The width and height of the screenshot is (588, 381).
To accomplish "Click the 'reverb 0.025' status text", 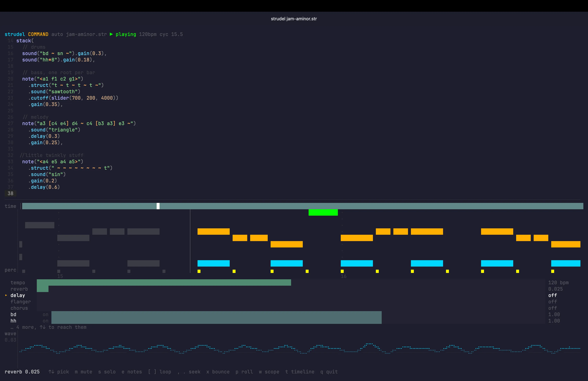I will [x=22, y=372].
